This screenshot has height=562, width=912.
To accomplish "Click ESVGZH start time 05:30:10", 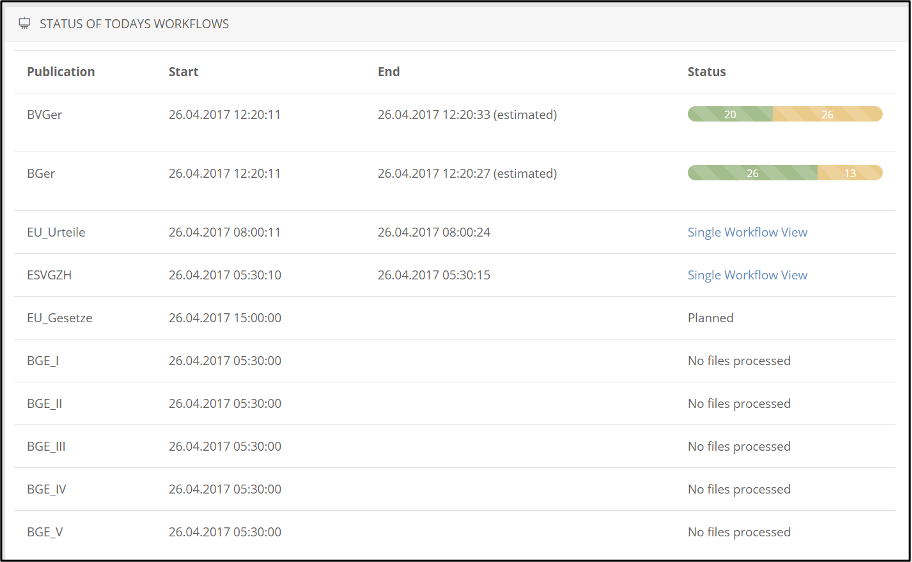I will point(225,275).
